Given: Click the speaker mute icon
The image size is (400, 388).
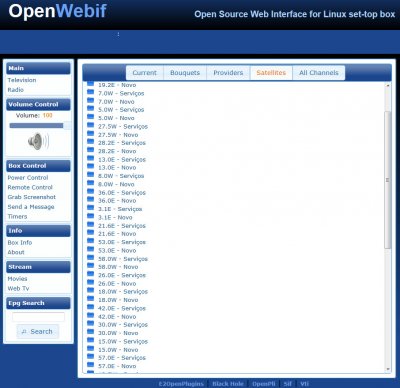Looking at the screenshot, I should 38,141.
